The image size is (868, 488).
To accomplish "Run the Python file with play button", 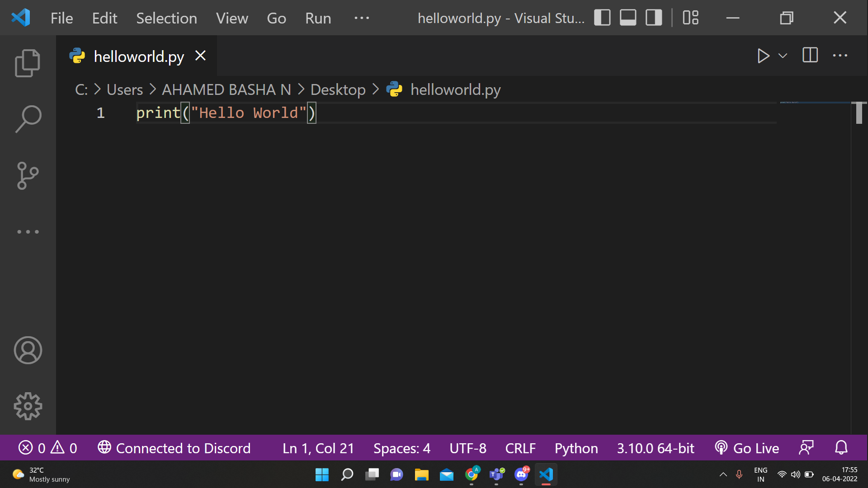I will pos(763,56).
